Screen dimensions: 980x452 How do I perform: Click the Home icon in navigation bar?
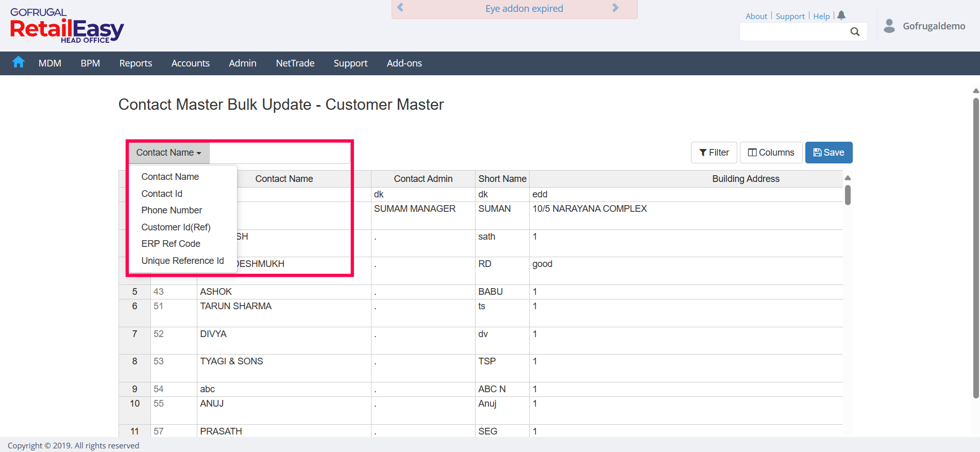pos(19,62)
